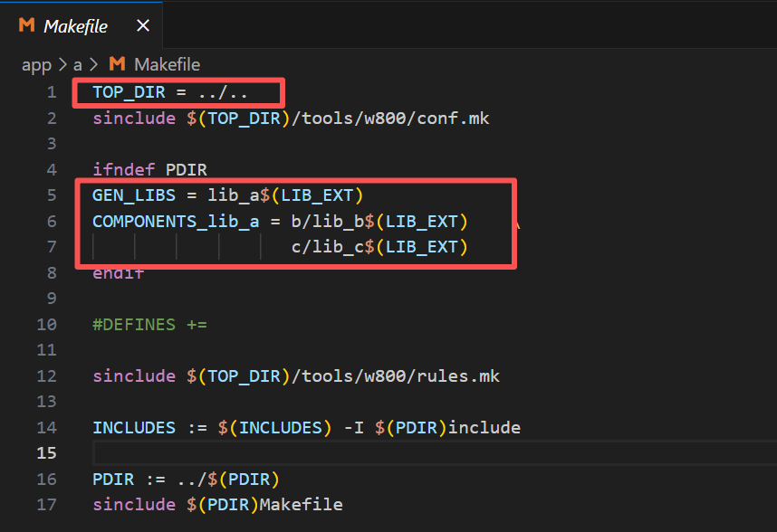The height and width of the screenshot is (532, 777).
Task: Click line number 10 in the gutter
Action: tap(47, 324)
